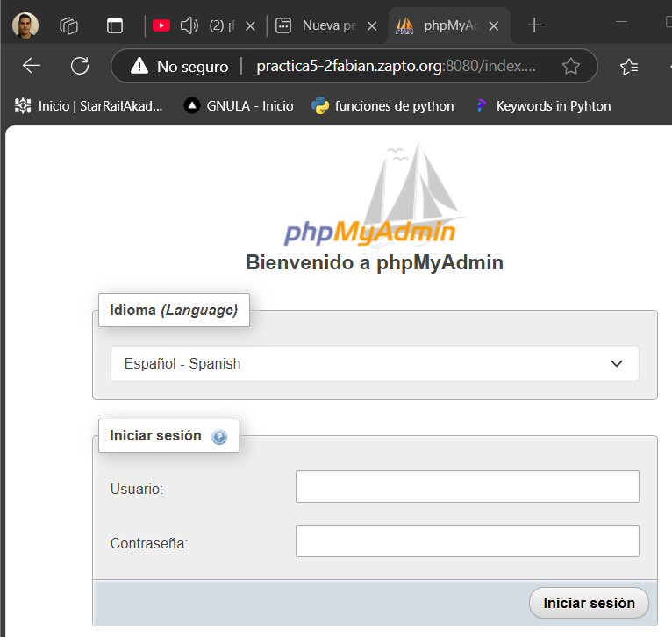
Task: Reload the page with refresh icon
Action: click(x=80, y=66)
